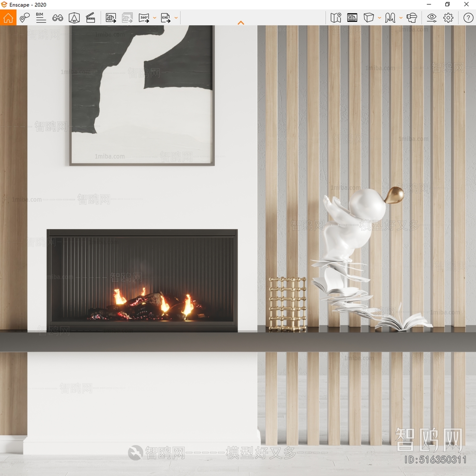Export standalone EXE file
The height and width of the screenshot is (476, 476).
[166, 18]
